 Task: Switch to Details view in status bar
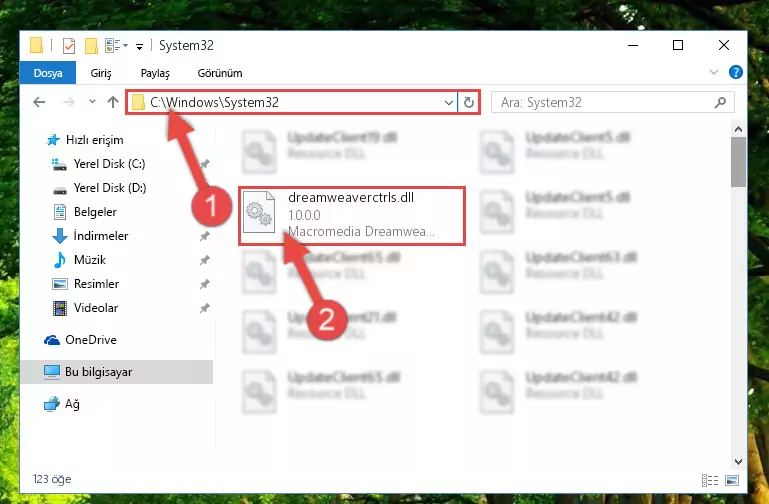click(x=710, y=480)
